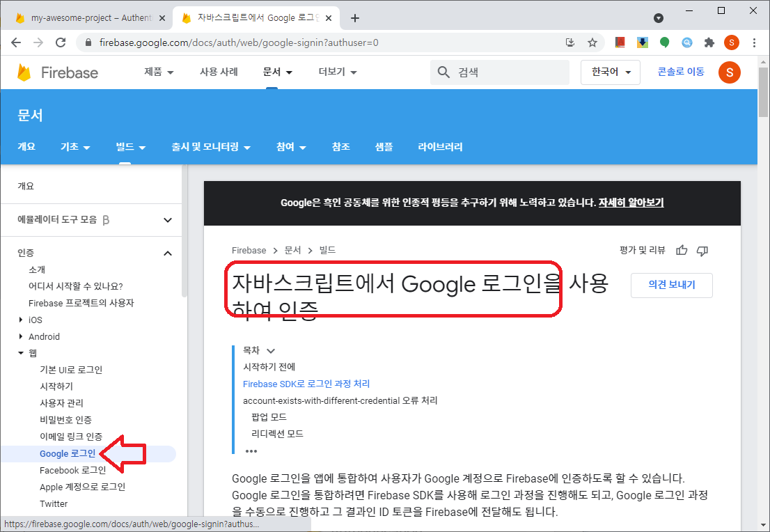Click the search magnifier icon

coord(443,72)
